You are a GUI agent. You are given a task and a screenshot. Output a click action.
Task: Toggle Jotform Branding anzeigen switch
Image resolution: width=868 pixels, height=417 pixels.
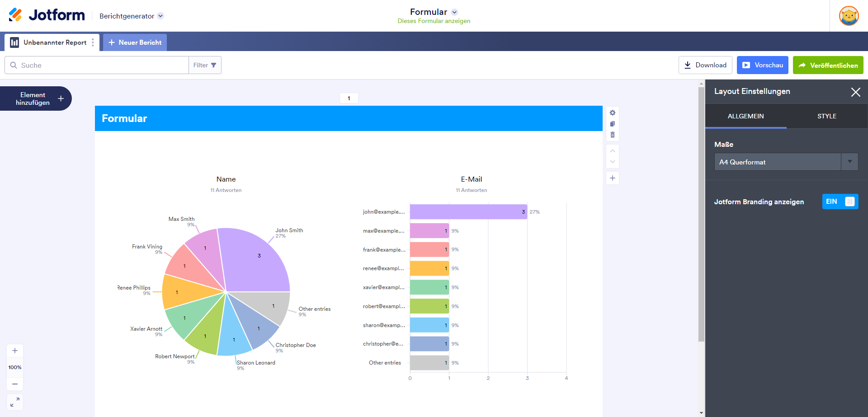840,201
